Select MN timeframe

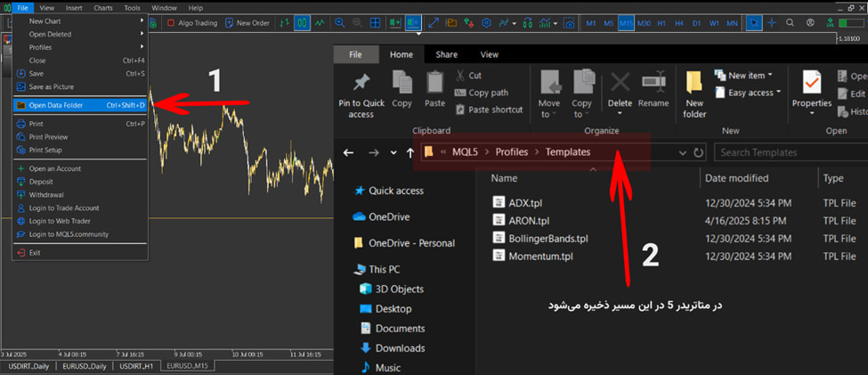[x=732, y=23]
